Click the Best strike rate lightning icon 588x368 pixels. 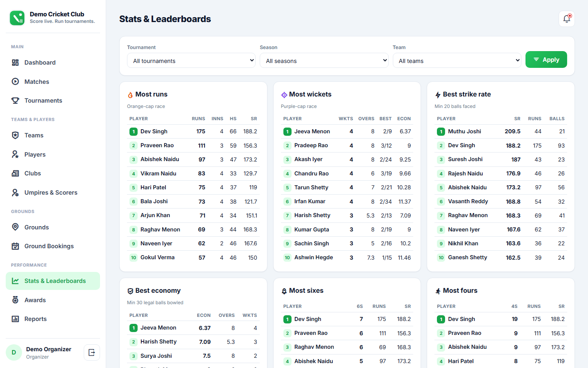[438, 95]
